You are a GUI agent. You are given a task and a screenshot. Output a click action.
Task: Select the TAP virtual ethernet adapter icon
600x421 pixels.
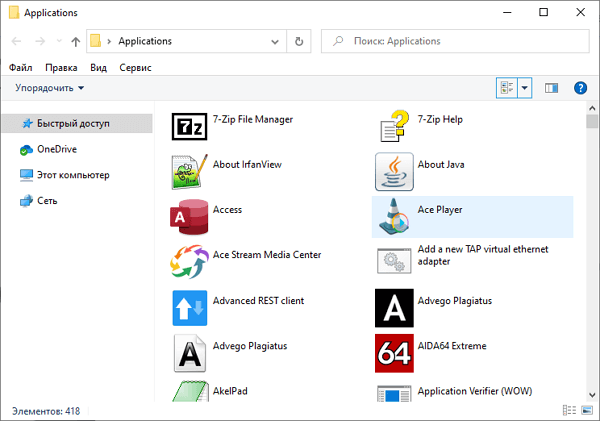[x=394, y=261]
